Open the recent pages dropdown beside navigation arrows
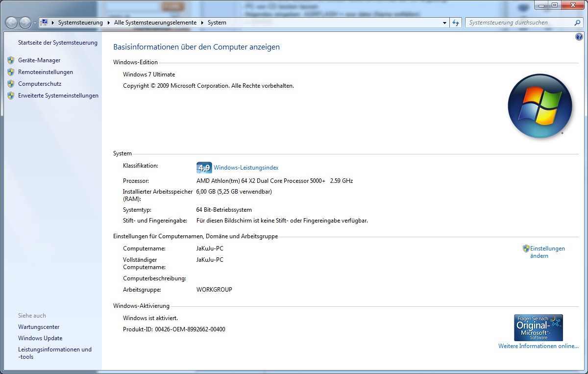This screenshot has width=588, height=374. [34, 23]
